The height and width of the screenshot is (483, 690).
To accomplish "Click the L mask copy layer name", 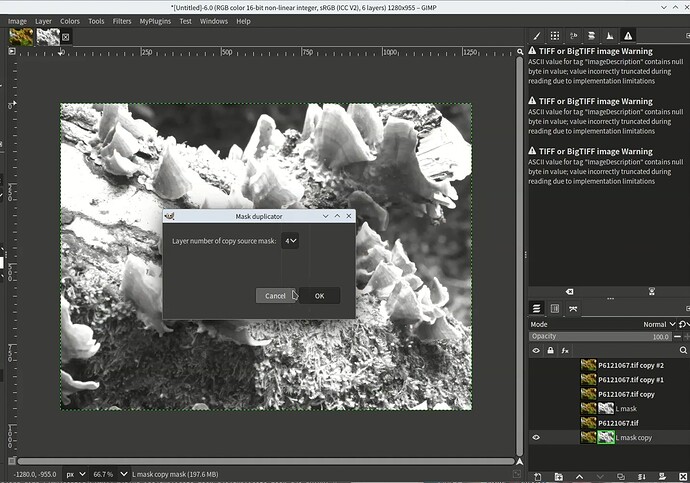I will click(634, 438).
